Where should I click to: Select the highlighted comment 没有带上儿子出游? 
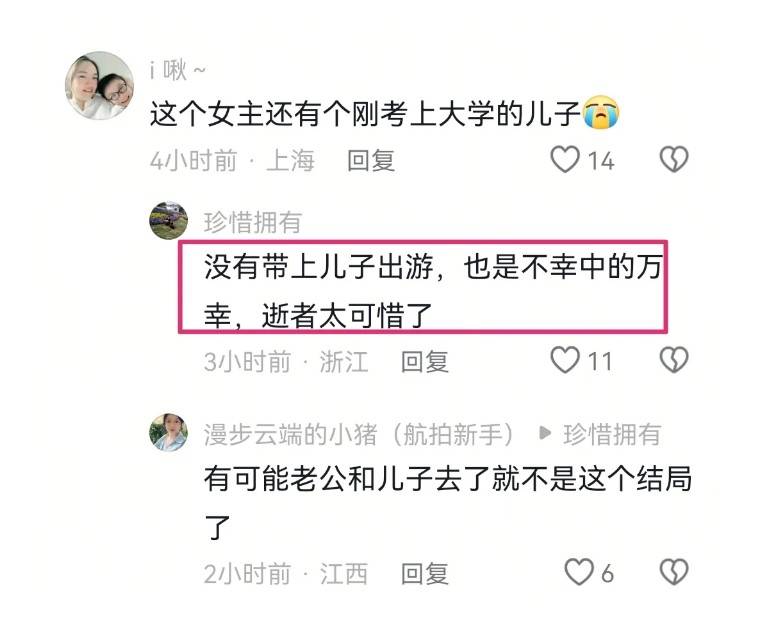point(423,286)
